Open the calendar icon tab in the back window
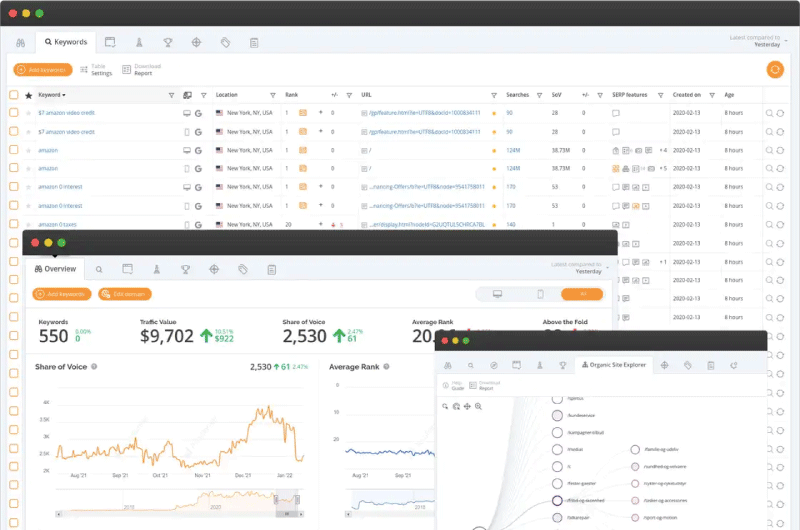800x530 pixels. click(110, 42)
